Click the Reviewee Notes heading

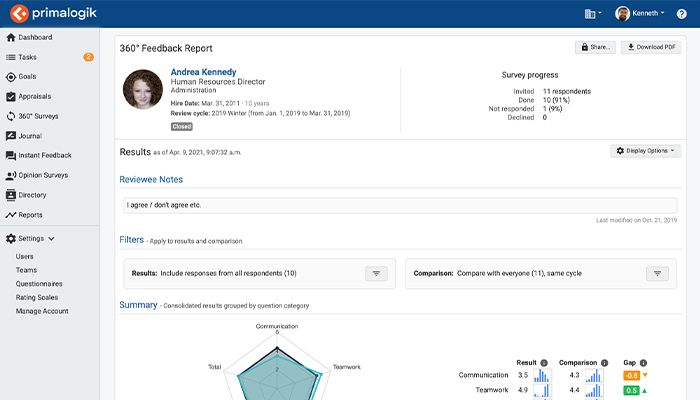151,179
